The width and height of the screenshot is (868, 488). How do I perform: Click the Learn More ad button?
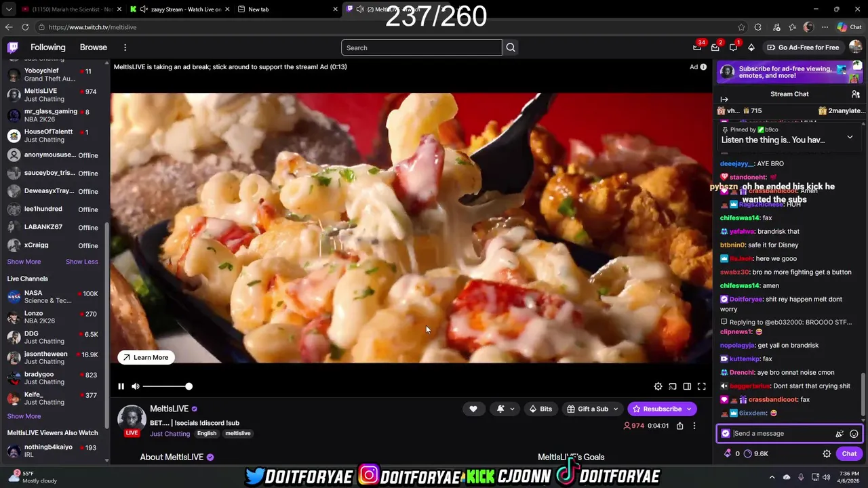click(x=145, y=357)
